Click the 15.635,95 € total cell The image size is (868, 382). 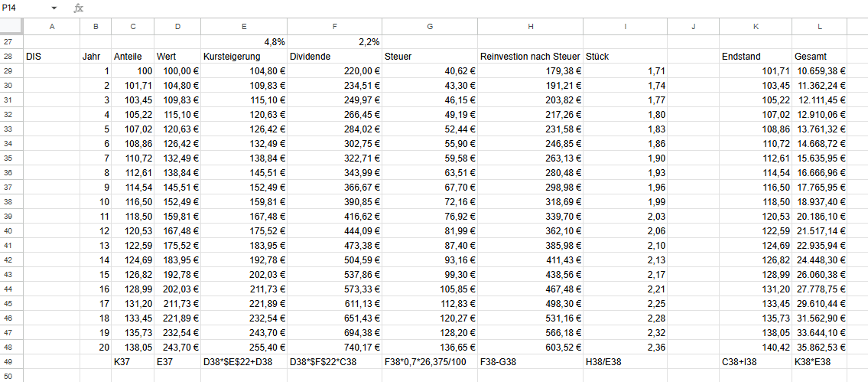(819, 158)
